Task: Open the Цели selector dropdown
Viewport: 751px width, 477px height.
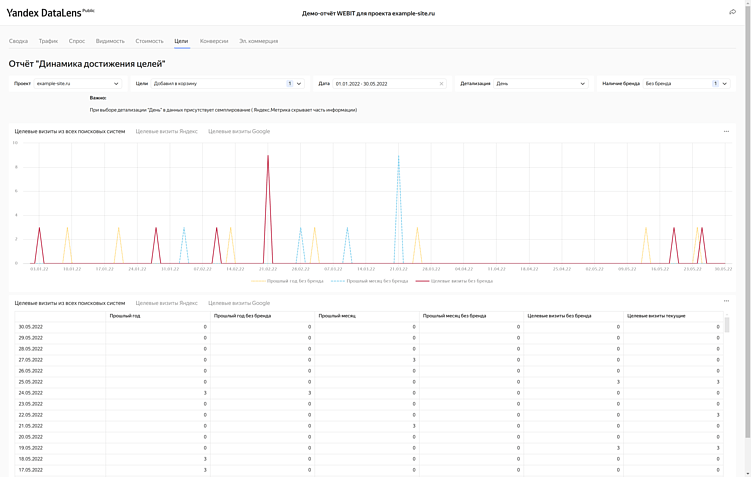Action: tap(299, 84)
